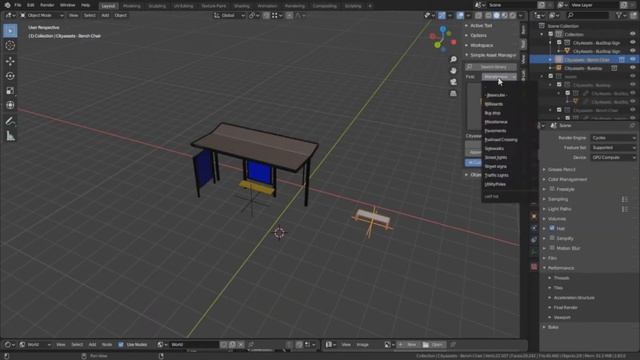The image size is (640, 360).
Task: Open the Blender logo menu
Action: 7,5
